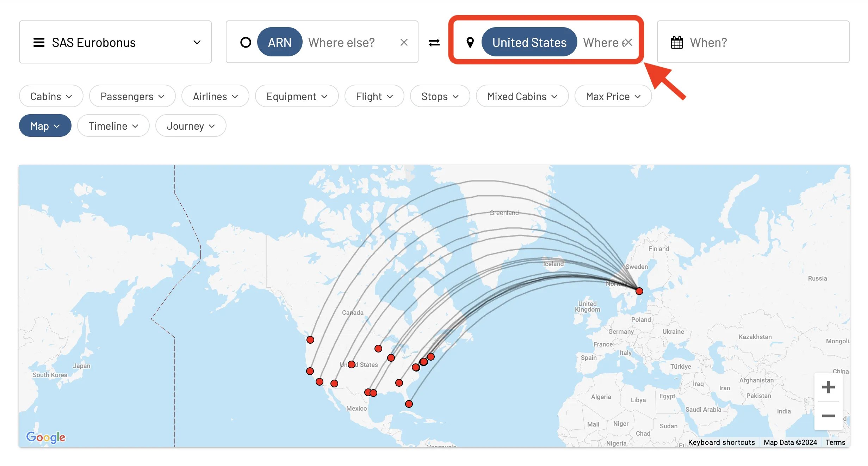The image size is (868, 466).
Task: Click the Greenland label on the map
Action: [504, 213]
